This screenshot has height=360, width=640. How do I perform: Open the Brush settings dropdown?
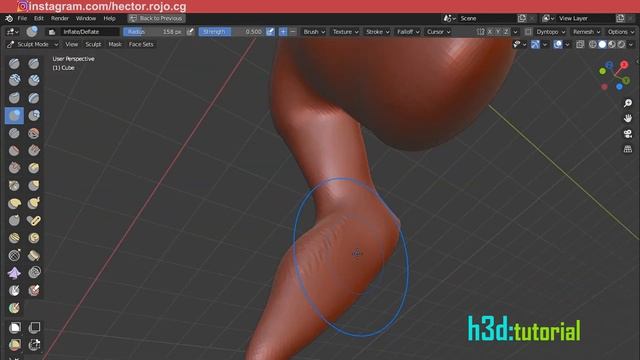point(313,31)
